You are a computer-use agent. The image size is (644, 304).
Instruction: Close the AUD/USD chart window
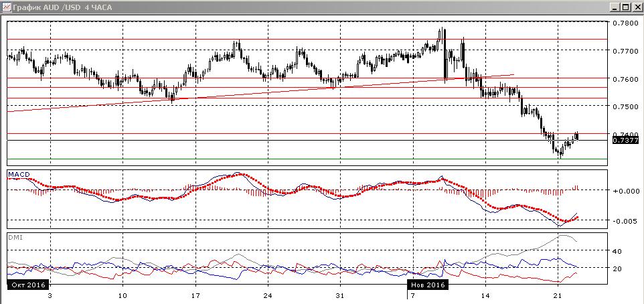(x=636, y=7)
